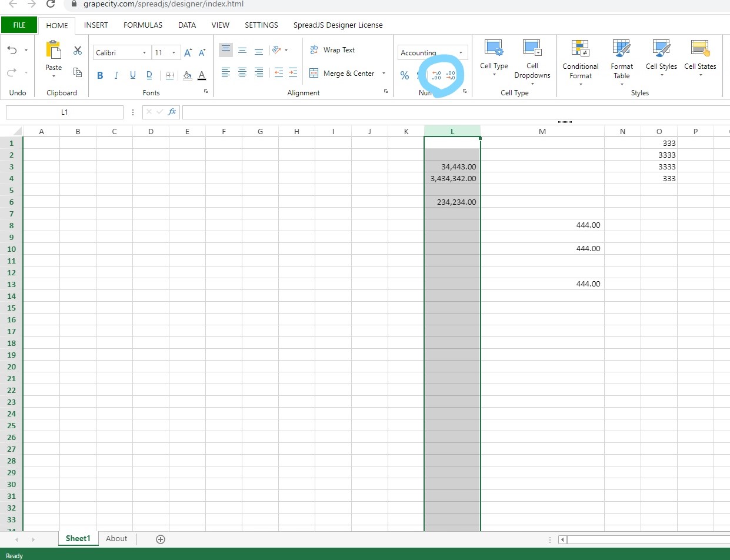Screen dimensions: 730x560
Task: Toggle Wrap Text
Action: pyautogui.click(x=332, y=50)
